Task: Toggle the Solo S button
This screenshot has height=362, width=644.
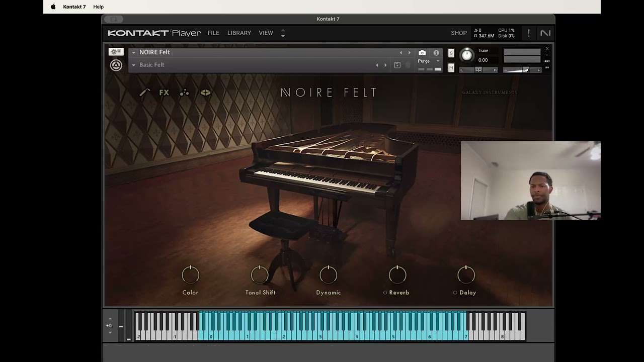Action: pos(451,53)
